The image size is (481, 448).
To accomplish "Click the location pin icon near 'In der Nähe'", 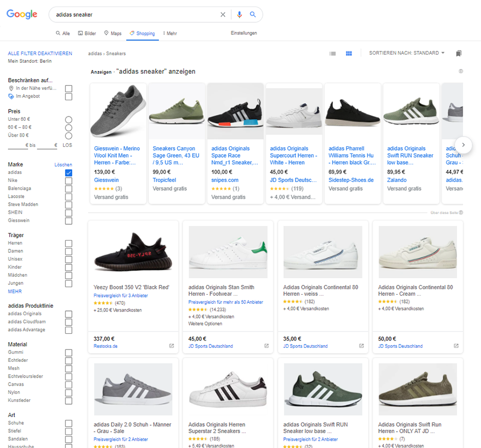I will click(x=11, y=88).
